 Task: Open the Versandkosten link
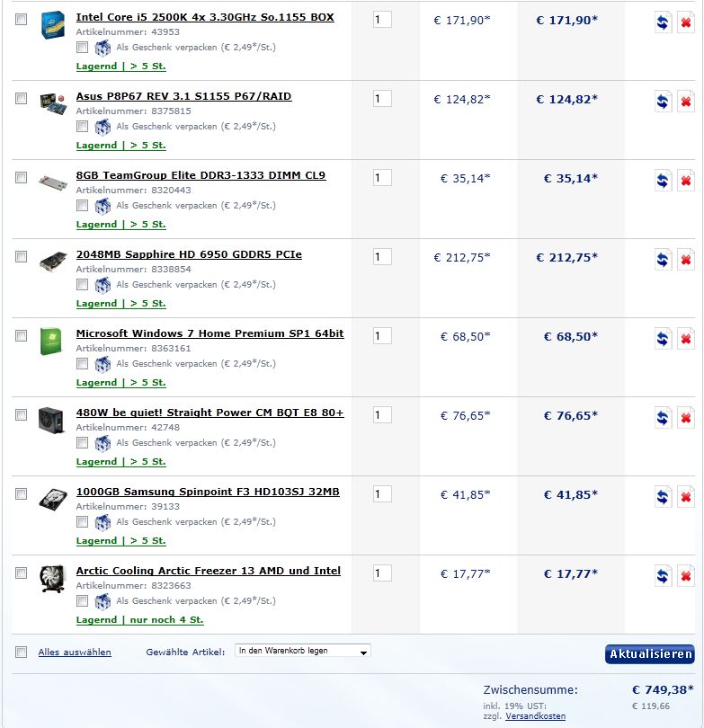[x=536, y=716]
